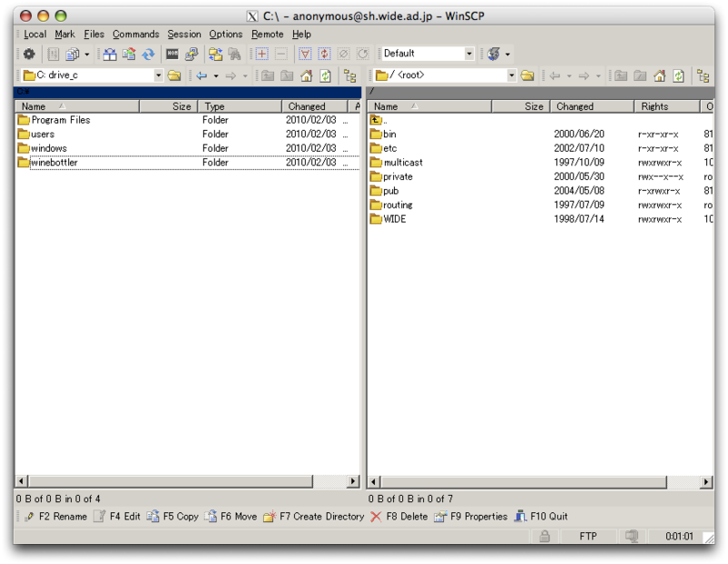Image resolution: width=728 pixels, height=564 pixels.
Task: Click the New Session globe icon
Action: pyautogui.click(x=493, y=54)
